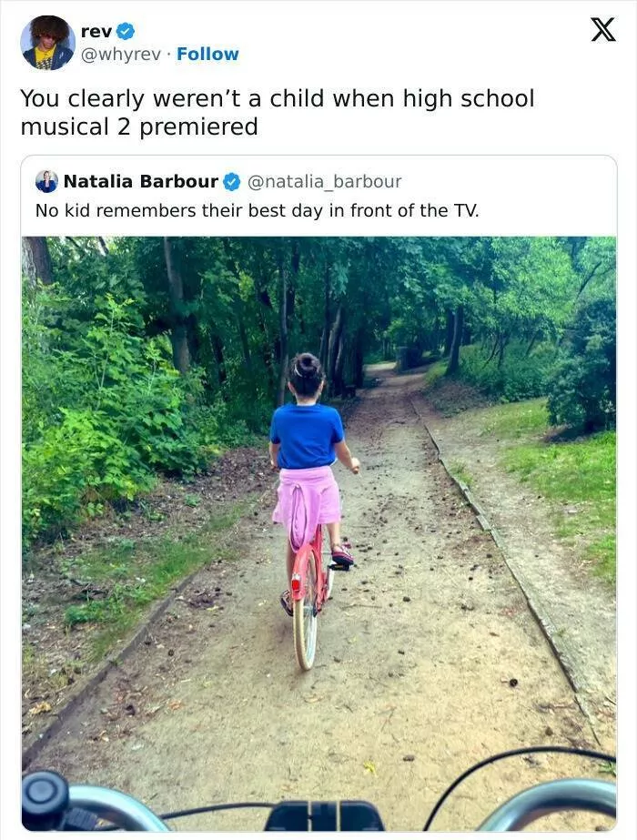The image size is (637, 840).
Task: Click the "musical 2 premiered" text line
Action: [138, 127]
